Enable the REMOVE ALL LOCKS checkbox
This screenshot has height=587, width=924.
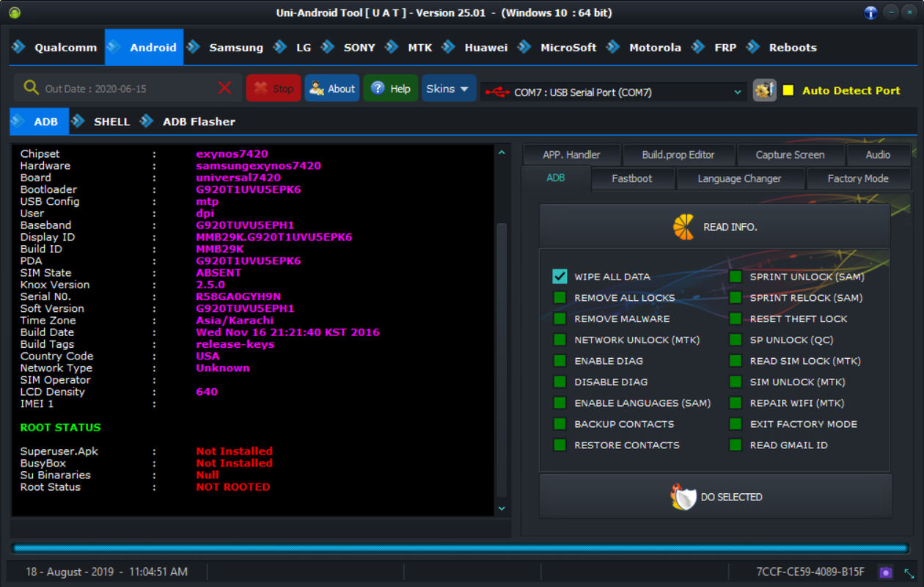point(560,298)
